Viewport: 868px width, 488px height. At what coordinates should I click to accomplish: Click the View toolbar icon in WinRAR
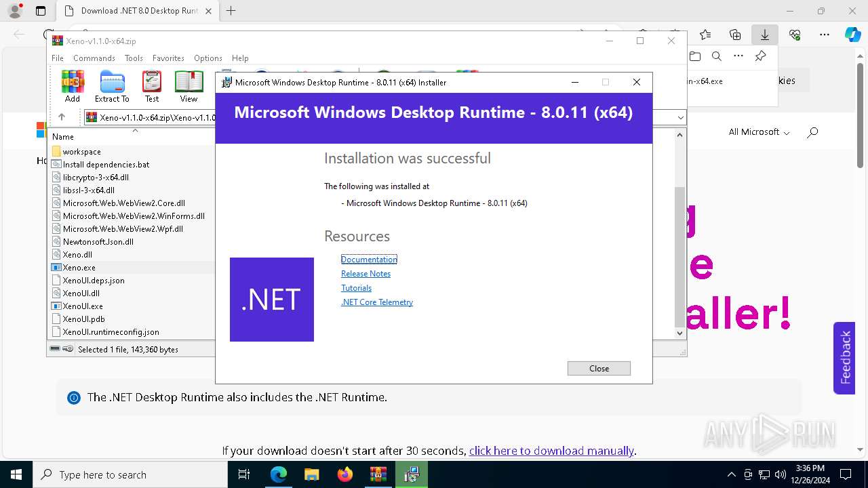tap(189, 86)
